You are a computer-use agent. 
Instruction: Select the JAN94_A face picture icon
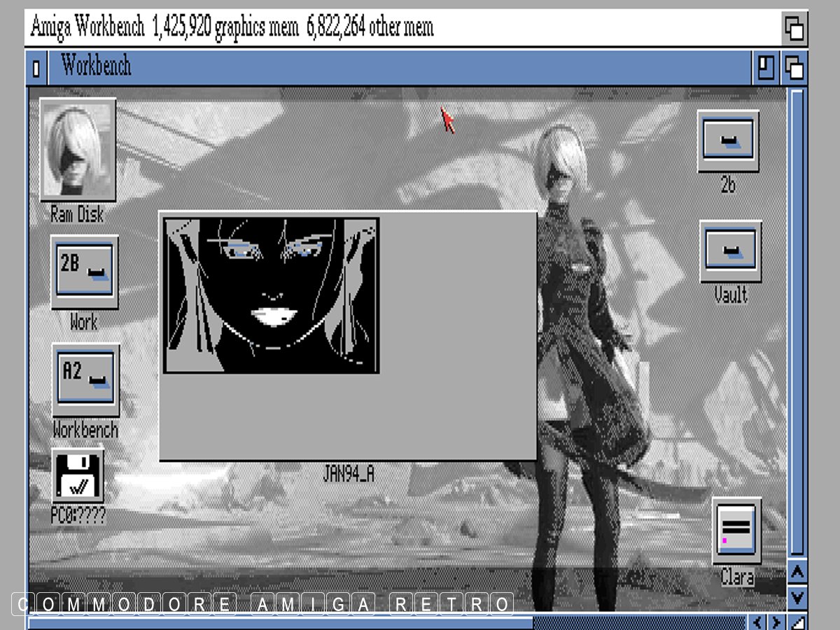click(x=272, y=295)
